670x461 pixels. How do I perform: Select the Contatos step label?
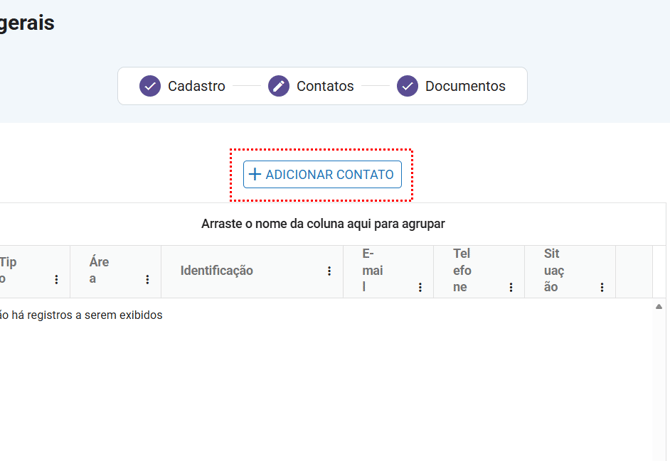coord(325,86)
